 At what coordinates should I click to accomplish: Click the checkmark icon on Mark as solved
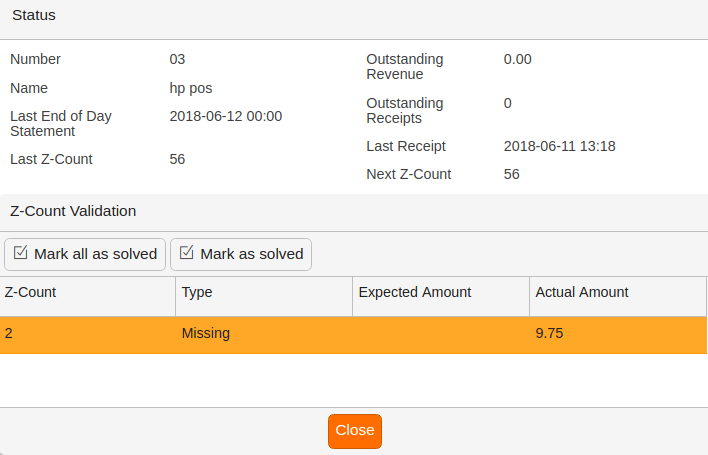[186, 252]
